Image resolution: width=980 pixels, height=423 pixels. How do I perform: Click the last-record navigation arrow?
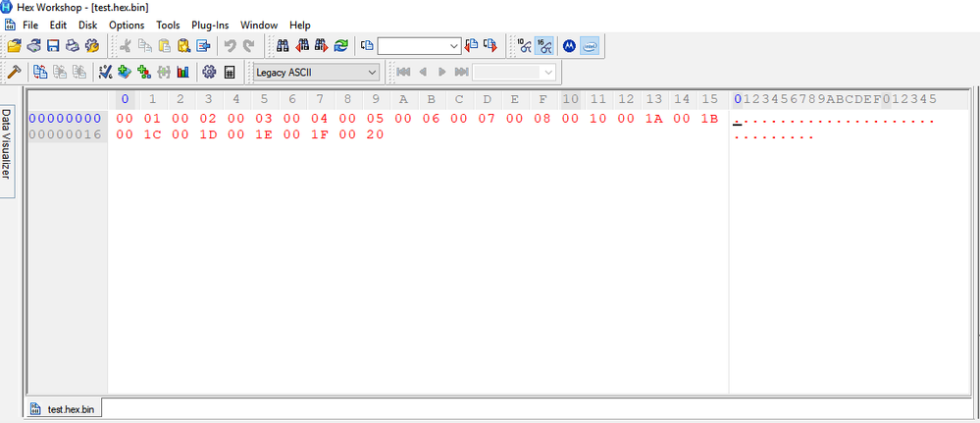[462, 72]
